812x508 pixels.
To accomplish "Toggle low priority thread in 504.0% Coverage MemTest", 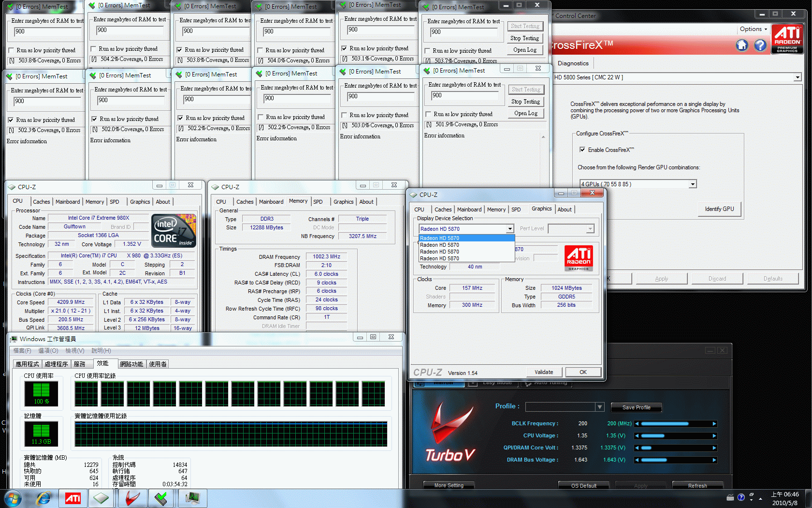I will click(261, 50).
